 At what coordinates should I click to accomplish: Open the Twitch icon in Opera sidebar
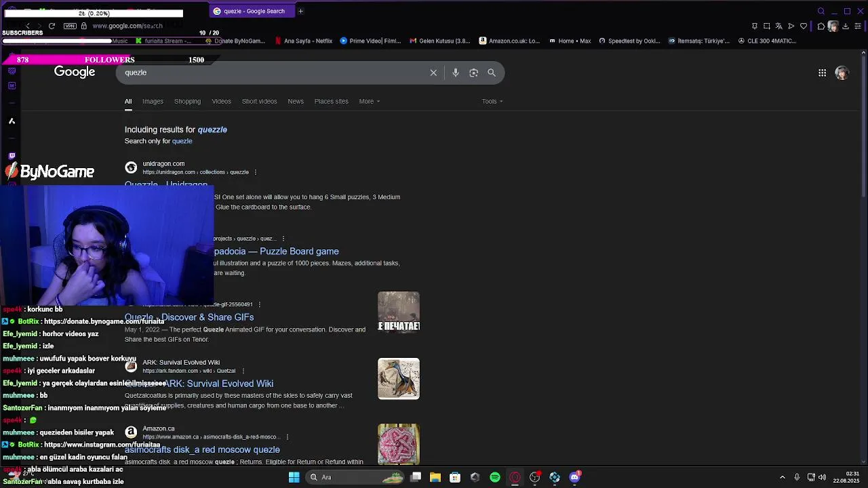(x=12, y=156)
